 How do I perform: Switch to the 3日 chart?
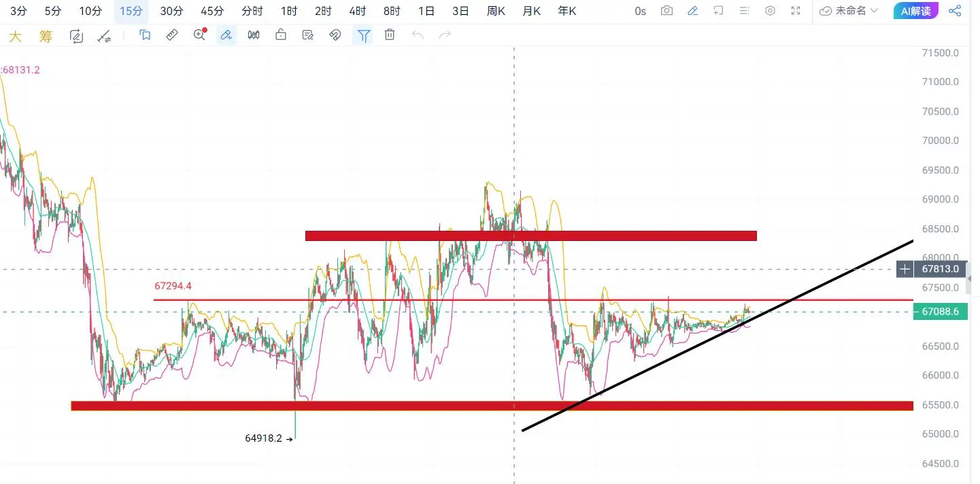pos(460,11)
